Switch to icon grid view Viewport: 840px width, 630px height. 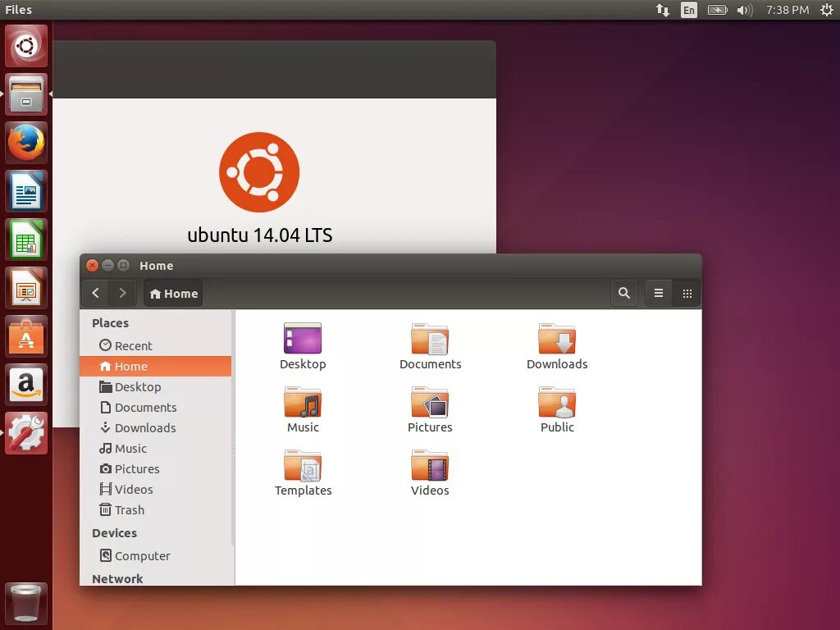[x=687, y=293]
